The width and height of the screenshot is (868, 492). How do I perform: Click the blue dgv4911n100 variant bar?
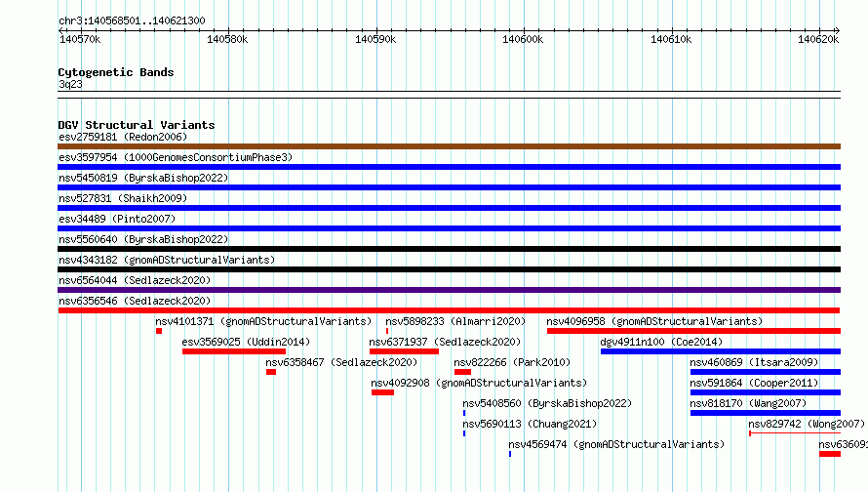(721, 351)
